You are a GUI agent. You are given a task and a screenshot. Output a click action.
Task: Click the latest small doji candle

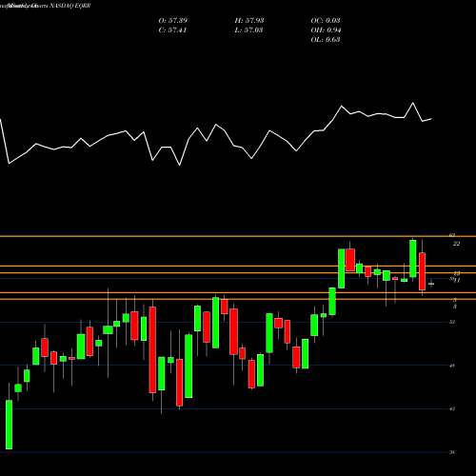pos(431,284)
